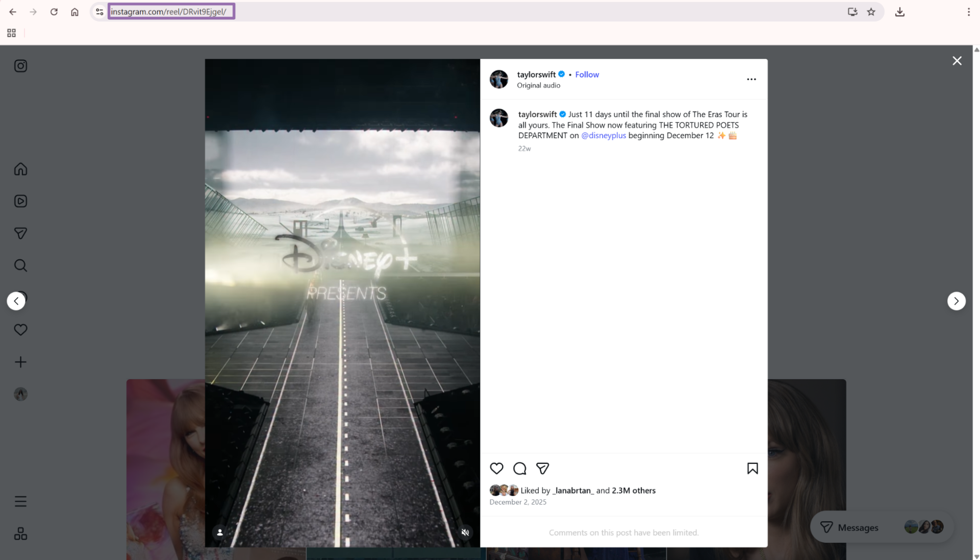Open the @disneyplus mention
This screenshot has height=560, width=980.
pyautogui.click(x=603, y=135)
